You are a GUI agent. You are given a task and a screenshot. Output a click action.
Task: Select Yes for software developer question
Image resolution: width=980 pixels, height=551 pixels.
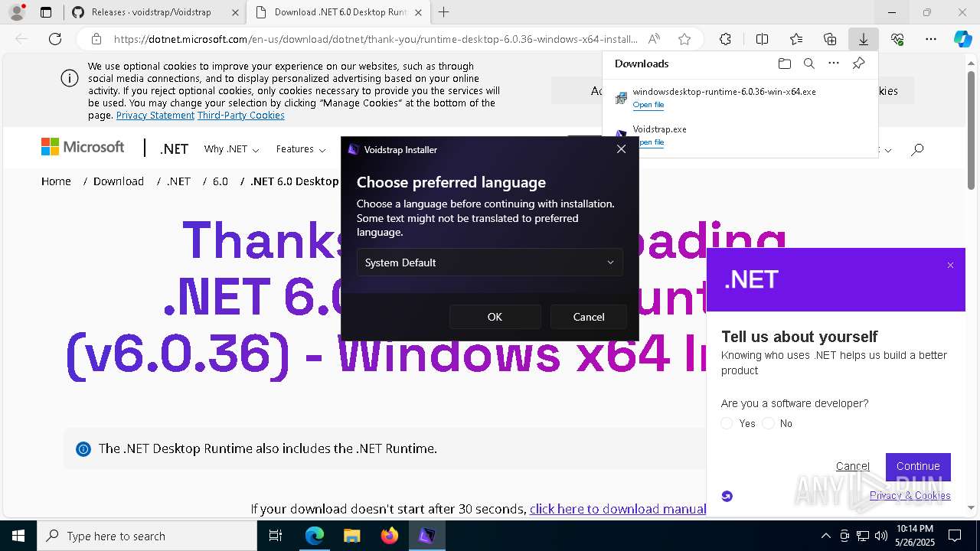(x=727, y=423)
